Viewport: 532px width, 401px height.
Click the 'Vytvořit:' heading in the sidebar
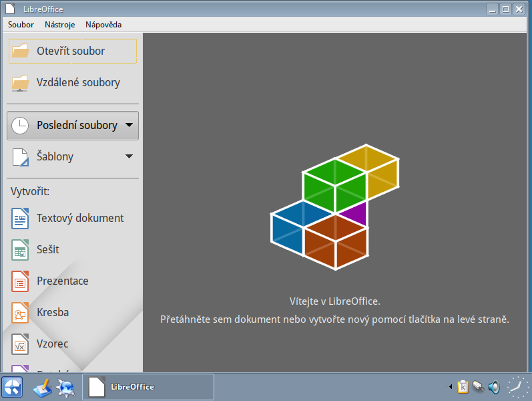pos(30,192)
